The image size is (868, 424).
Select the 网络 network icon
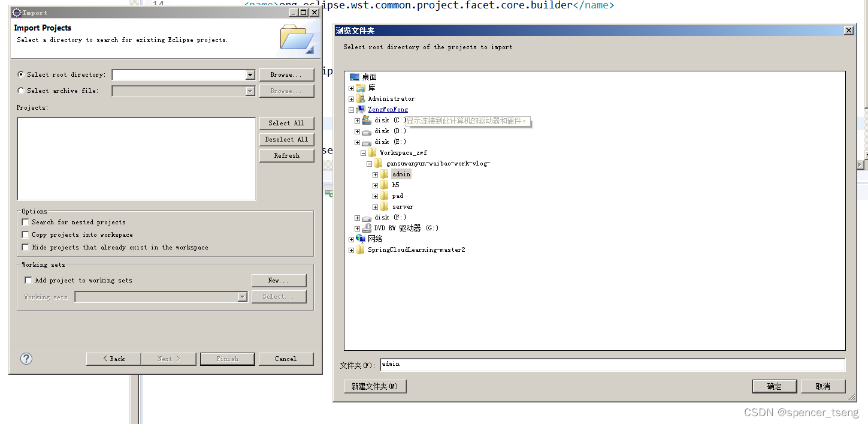pos(361,238)
